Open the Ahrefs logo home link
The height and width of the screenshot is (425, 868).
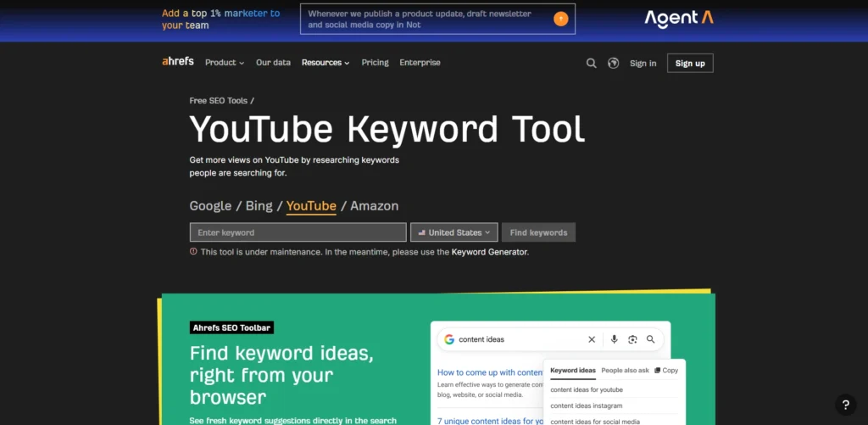click(x=178, y=62)
